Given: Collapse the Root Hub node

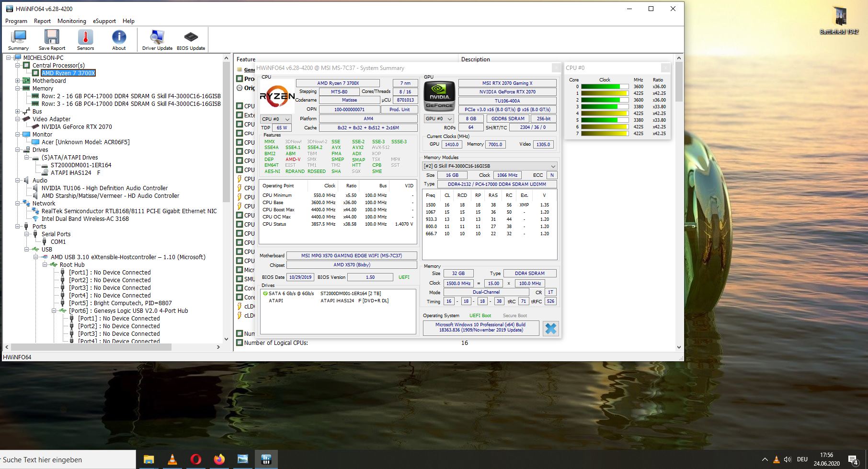Looking at the screenshot, I should pyautogui.click(x=45, y=265).
